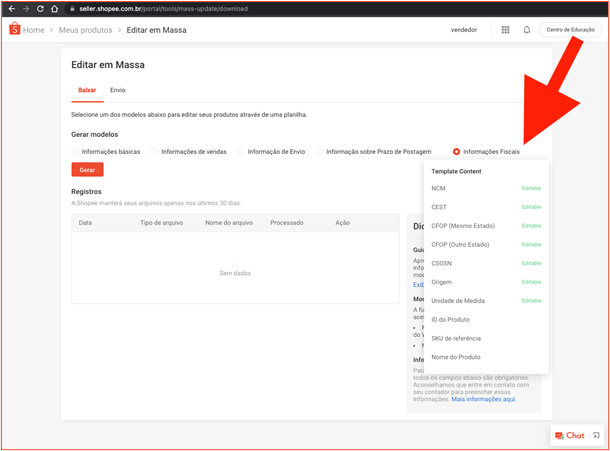Click the Shopee logo icon
The height and width of the screenshot is (451, 610).
tap(14, 29)
